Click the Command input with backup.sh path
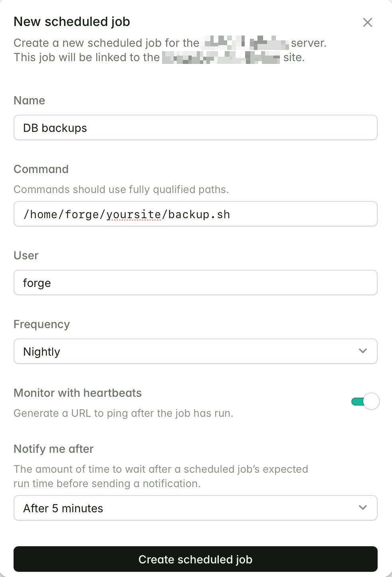 (196, 214)
